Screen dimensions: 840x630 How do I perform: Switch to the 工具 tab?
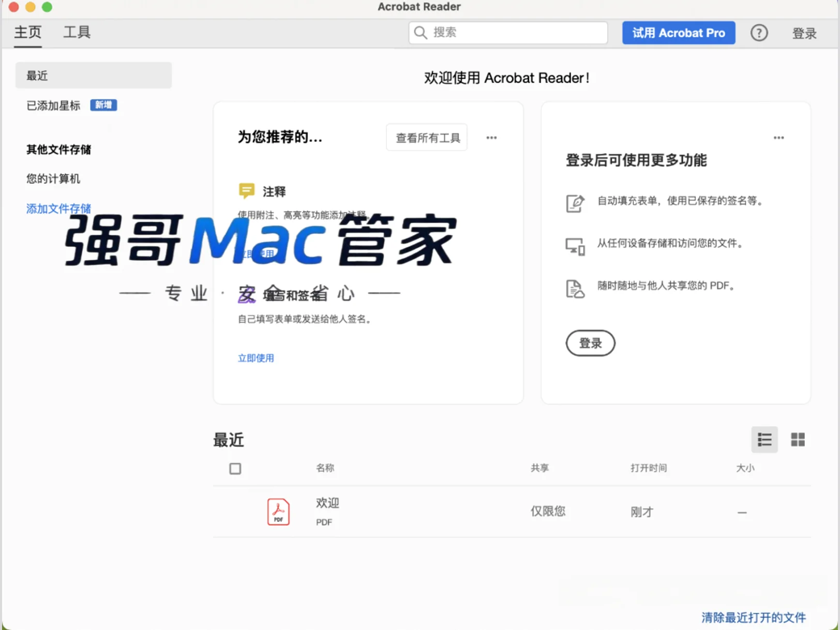pyautogui.click(x=77, y=32)
